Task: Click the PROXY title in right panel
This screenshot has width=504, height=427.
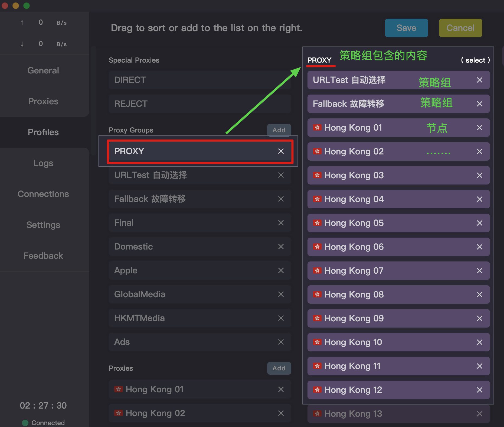Action: tap(319, 60)
